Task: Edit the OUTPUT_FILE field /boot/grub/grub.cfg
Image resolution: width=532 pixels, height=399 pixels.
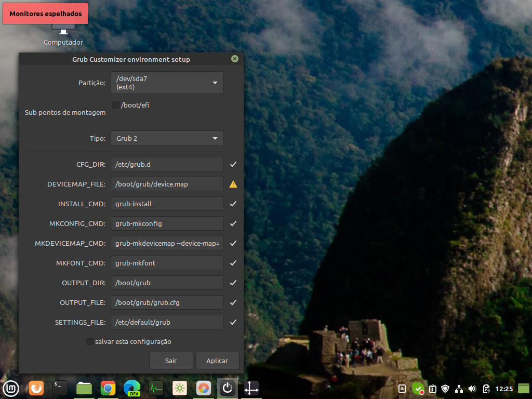Action: coord(167,302)
